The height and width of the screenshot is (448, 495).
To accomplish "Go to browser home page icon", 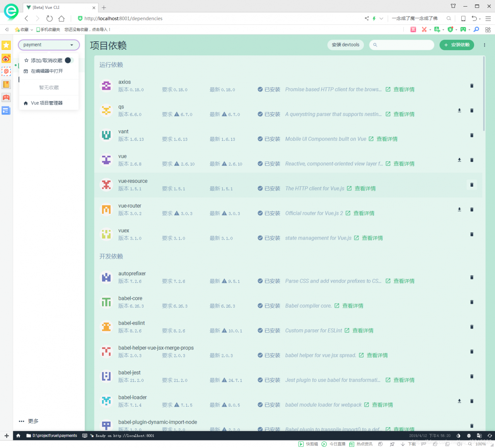I will click(x=61, y=19).
